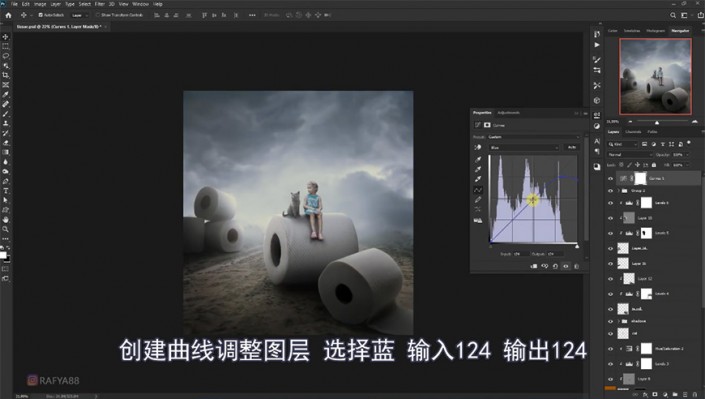This screenshot has width=705, height=399.
Task: Toggle Curves adjustment visibility in Properties
Action: pos(566,266)
